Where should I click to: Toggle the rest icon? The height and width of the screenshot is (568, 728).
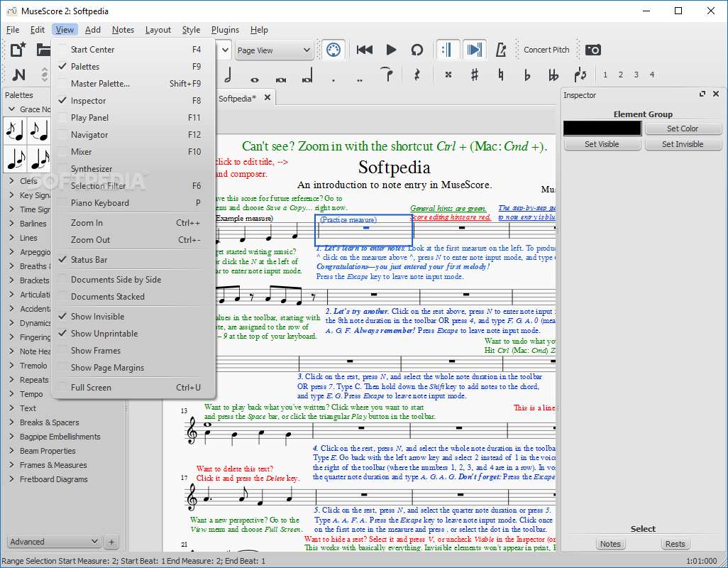[417, 75]
